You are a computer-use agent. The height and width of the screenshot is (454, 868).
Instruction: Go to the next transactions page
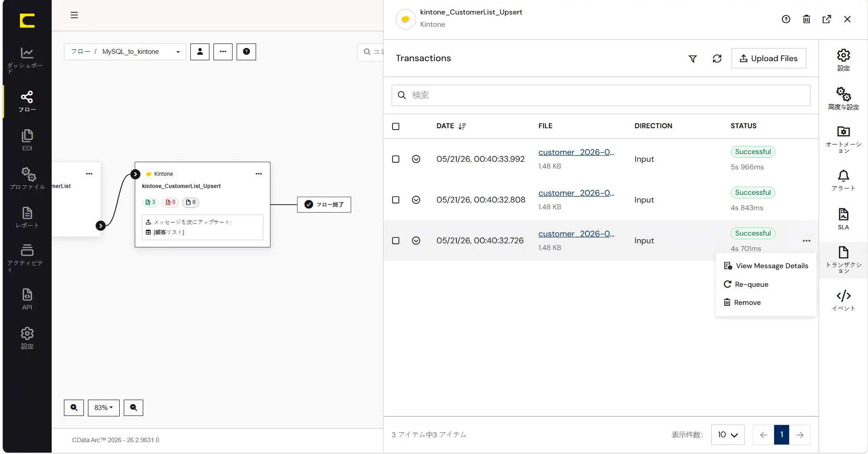tap(800, 435)
